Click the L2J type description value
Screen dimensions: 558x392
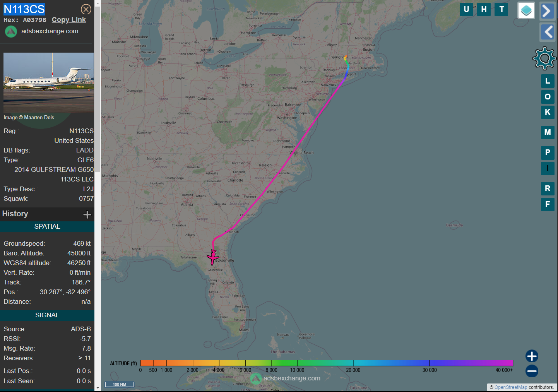pyautogui.click(x=88, y=189)
